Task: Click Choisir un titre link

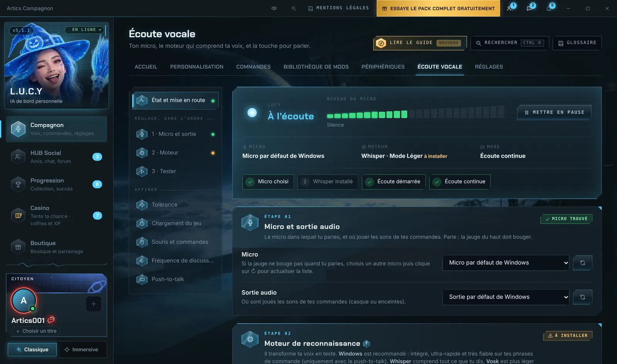Action: [x=36, y=331]
